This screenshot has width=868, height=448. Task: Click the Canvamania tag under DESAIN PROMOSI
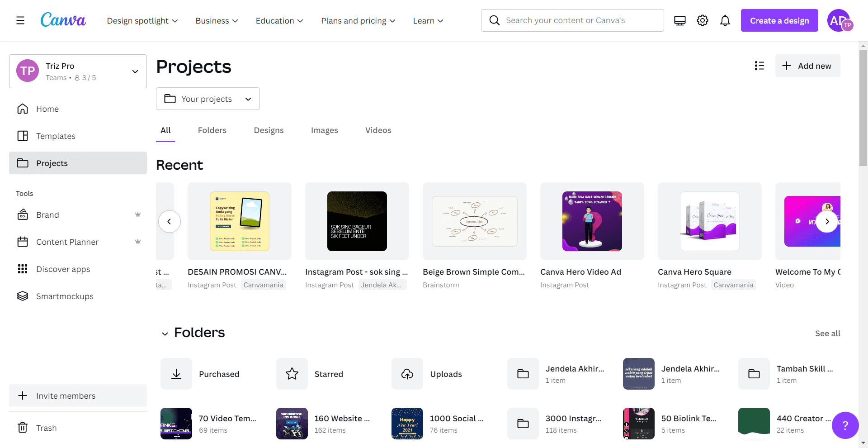pyautogui.click(x=263, y=285)
